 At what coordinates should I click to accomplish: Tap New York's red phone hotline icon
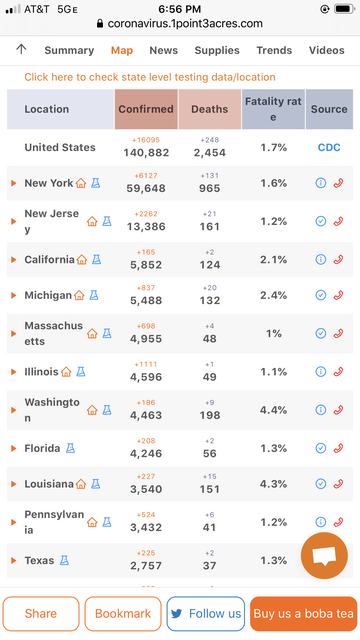click(338, 183)
